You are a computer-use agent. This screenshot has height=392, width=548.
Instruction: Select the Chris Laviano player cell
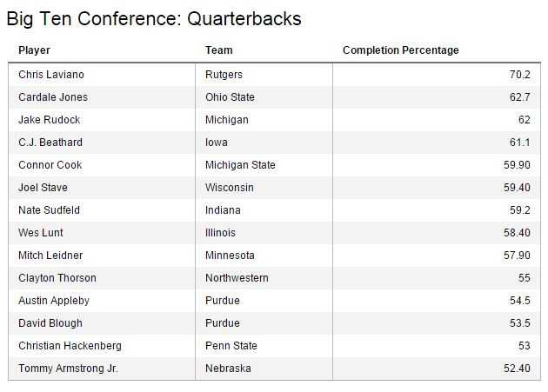click(51, 75)
